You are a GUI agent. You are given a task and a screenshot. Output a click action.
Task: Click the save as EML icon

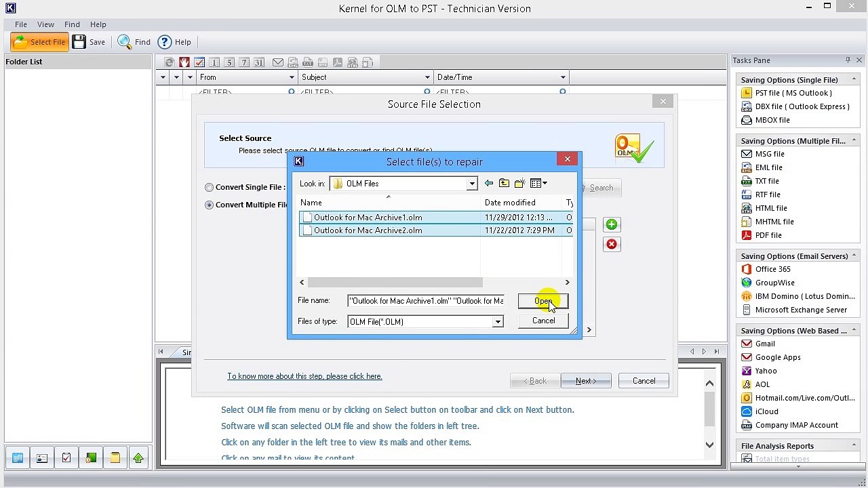[x=293, y=62]
